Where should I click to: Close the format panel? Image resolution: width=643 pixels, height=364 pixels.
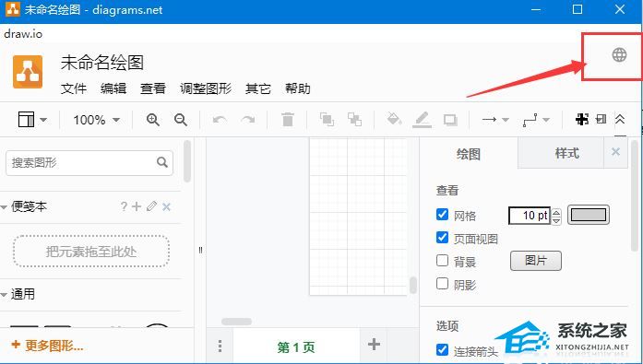615,152
